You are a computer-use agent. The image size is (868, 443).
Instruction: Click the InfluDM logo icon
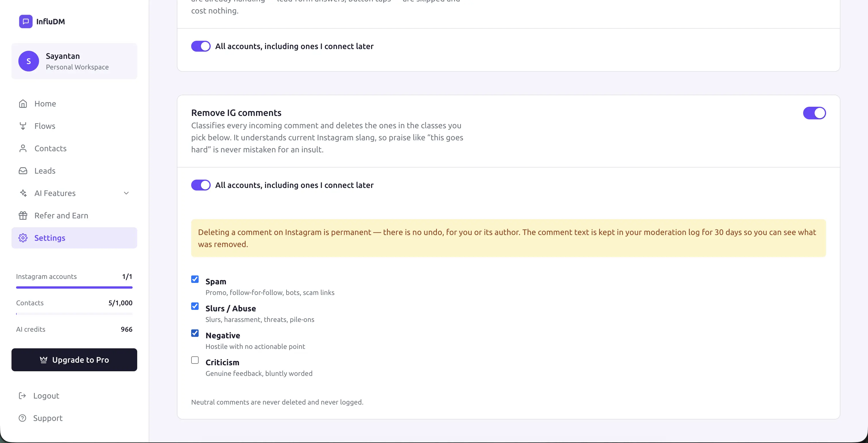(26, 22)
